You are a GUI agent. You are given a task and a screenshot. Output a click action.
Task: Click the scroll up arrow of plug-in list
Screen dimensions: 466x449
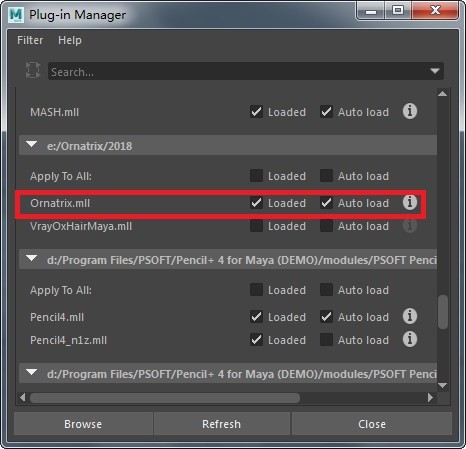(442, 94)
